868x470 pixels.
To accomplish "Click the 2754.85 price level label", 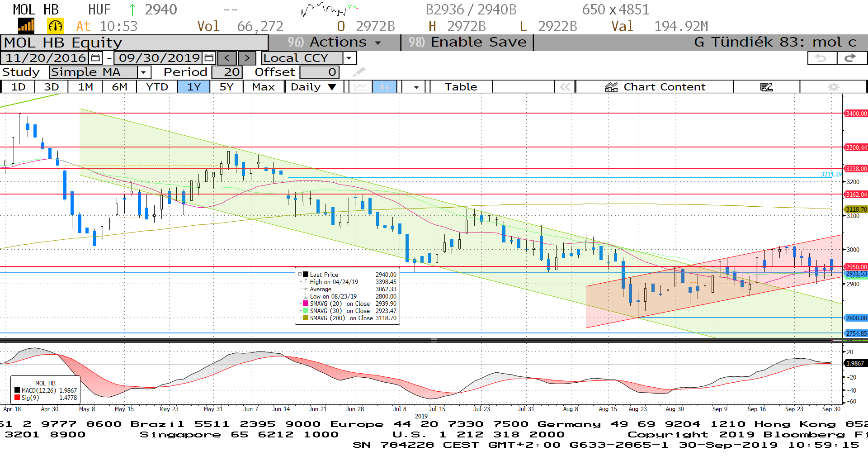I will pos(856,333).
